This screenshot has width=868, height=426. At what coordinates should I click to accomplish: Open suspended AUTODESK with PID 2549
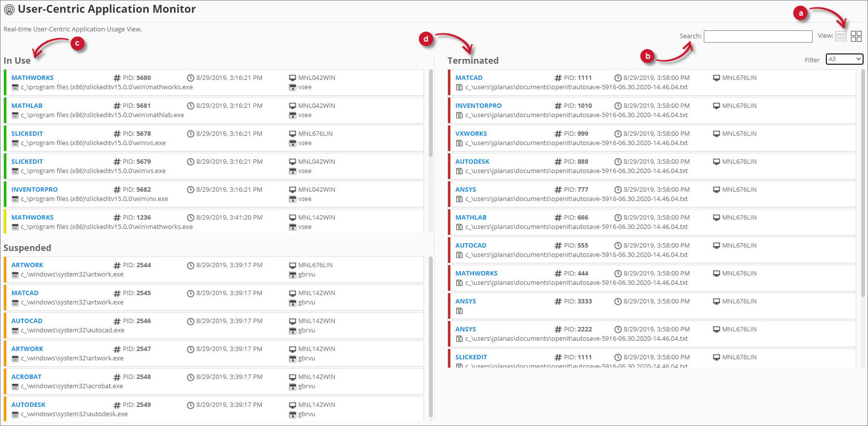point(28,404)
